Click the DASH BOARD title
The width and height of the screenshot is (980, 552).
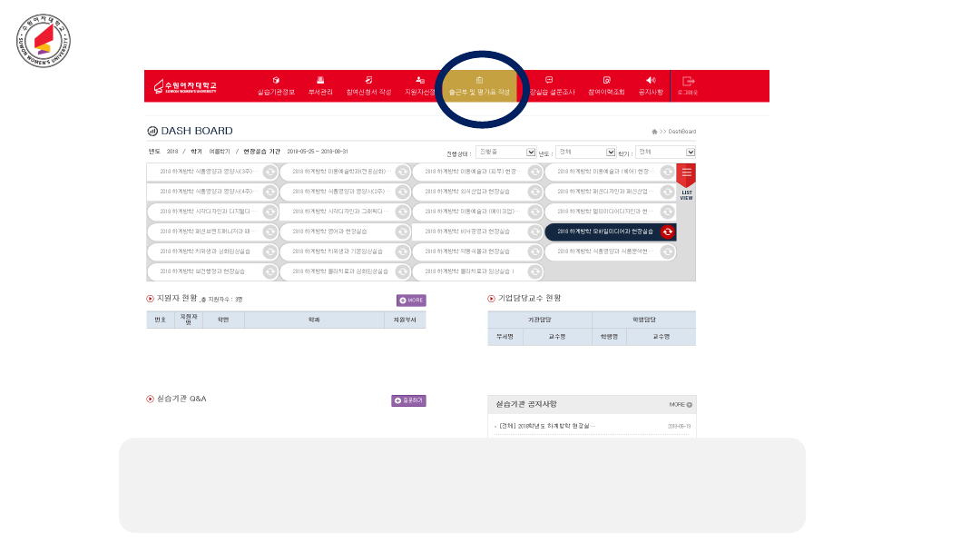(x=196, y=131)
